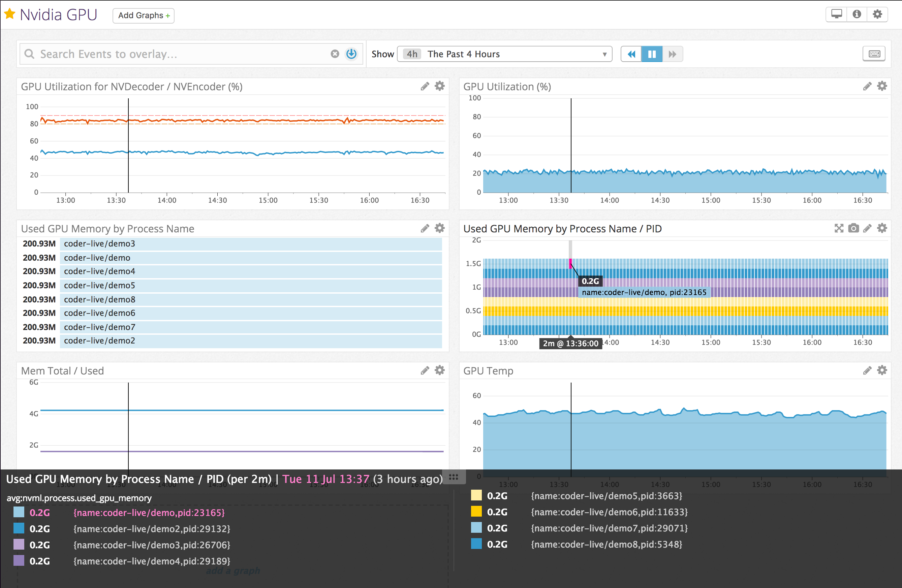Open gear menu for NVDecoder / NVEncoder graph
Viewport: 902px width, 588px height.
[x=440, y=86]
